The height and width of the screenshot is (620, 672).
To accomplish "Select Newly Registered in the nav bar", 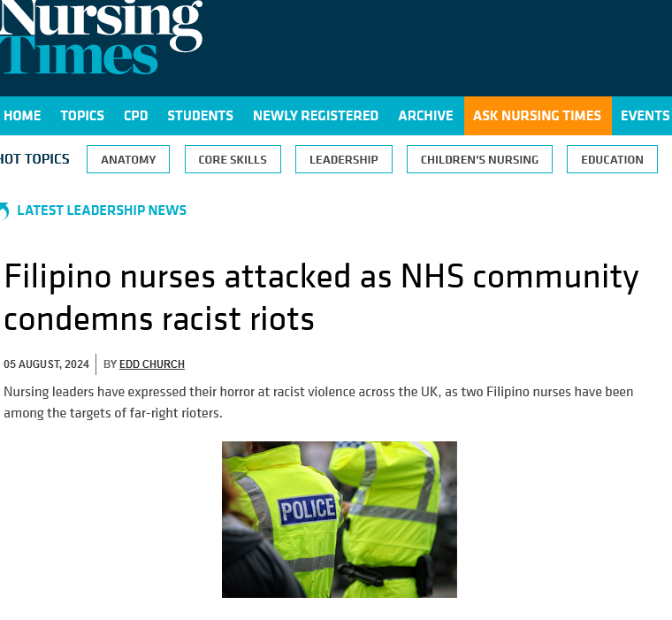I will click(316, 116).
